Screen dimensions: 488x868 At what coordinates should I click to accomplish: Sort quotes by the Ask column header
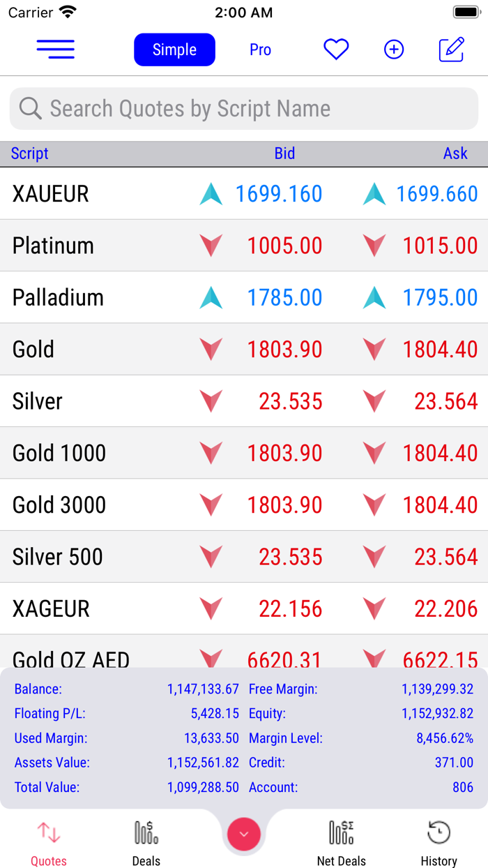point(455,154)
